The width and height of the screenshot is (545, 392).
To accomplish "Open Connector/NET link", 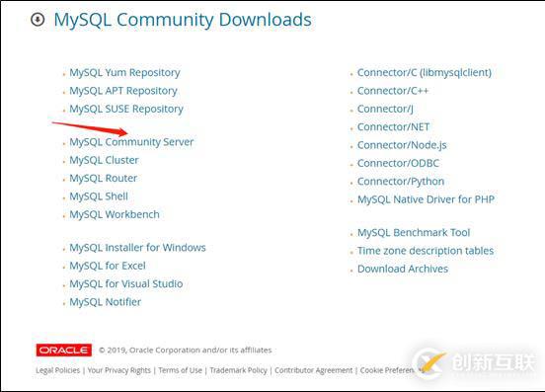I will (x=394, y=126).
